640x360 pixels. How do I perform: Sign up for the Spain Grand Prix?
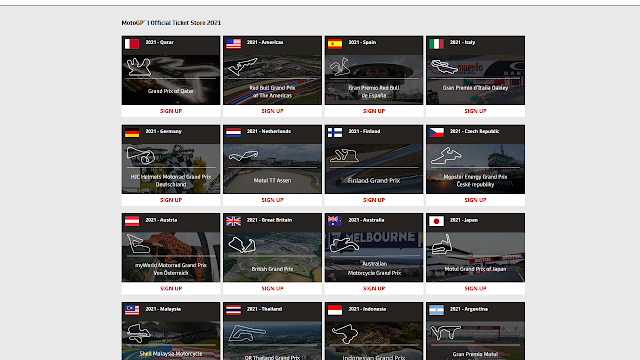374,111
